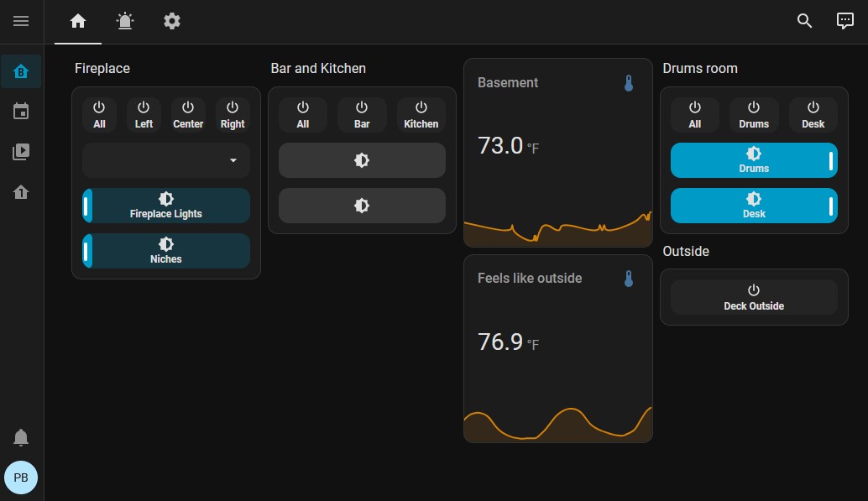This screenshot has width=868, height=501.
Task: Switch to the Home view tab
Action: tap(78, 21)
